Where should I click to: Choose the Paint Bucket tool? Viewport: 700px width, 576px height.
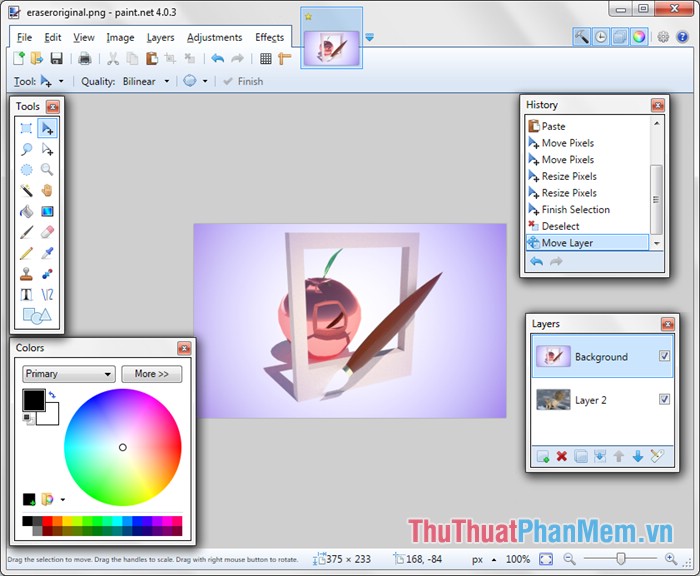[x=26, y=211]
